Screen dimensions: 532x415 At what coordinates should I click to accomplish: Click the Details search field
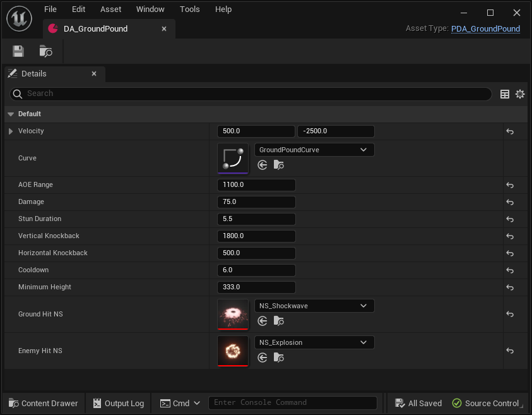click(251, 93)
